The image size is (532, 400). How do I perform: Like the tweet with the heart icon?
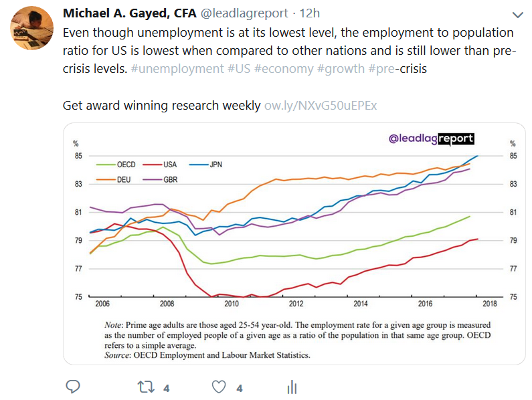[x=219, y=387]
